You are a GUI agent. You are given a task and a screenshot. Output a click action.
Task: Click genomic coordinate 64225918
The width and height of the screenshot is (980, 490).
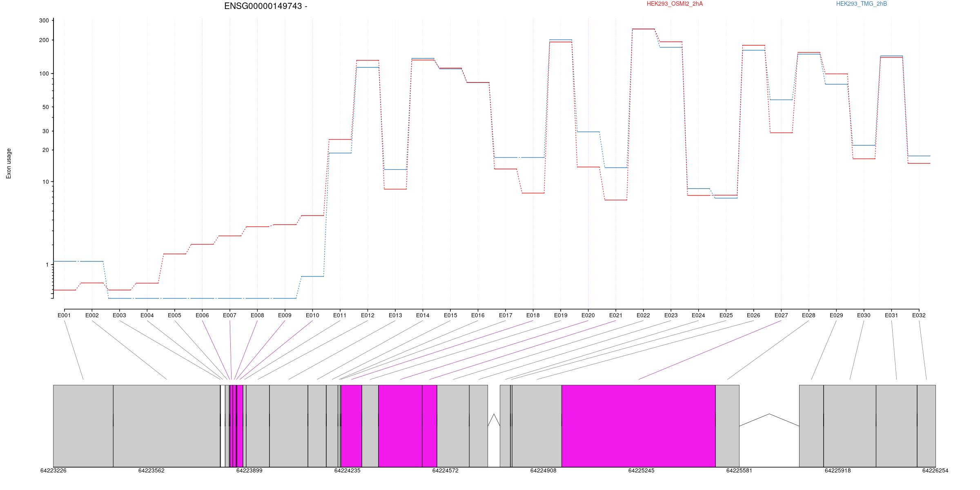pyautogui.click(x=838, y=470)
